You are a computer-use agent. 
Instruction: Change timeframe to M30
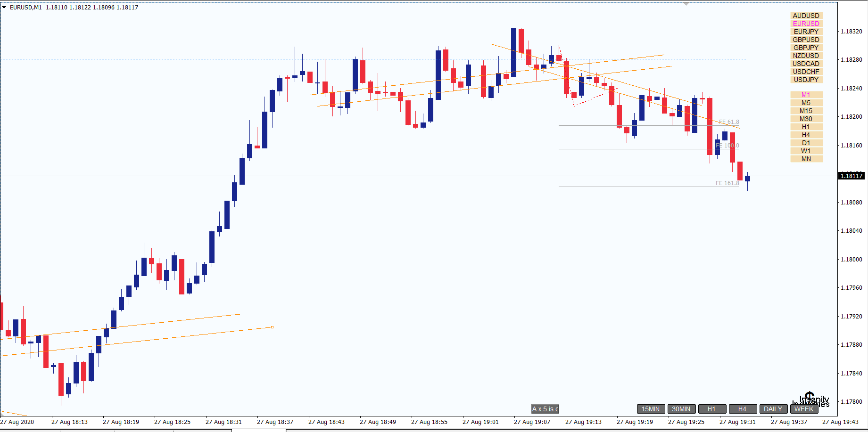[806, 119]
